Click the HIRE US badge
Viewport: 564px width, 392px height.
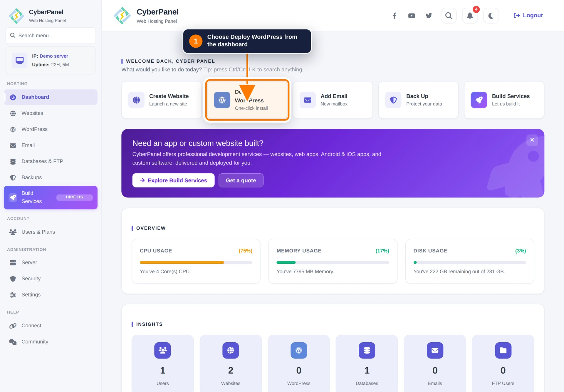[x=74, y=197]
